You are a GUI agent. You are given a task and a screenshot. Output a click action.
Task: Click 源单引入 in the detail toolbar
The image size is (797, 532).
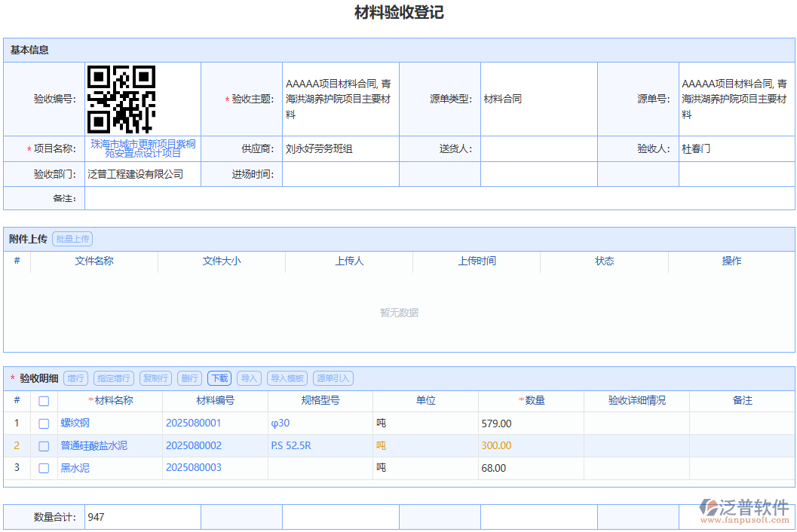tap(333, 378)
